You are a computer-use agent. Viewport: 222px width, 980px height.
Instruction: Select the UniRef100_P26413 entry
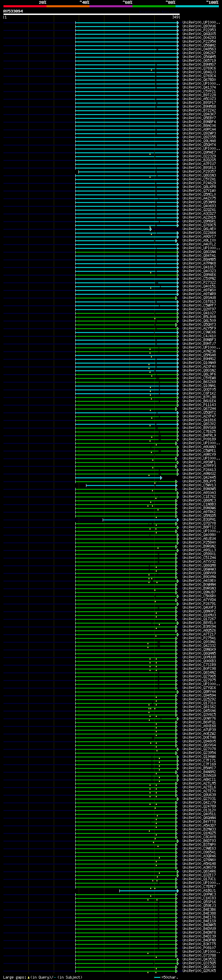click(199, 470)
